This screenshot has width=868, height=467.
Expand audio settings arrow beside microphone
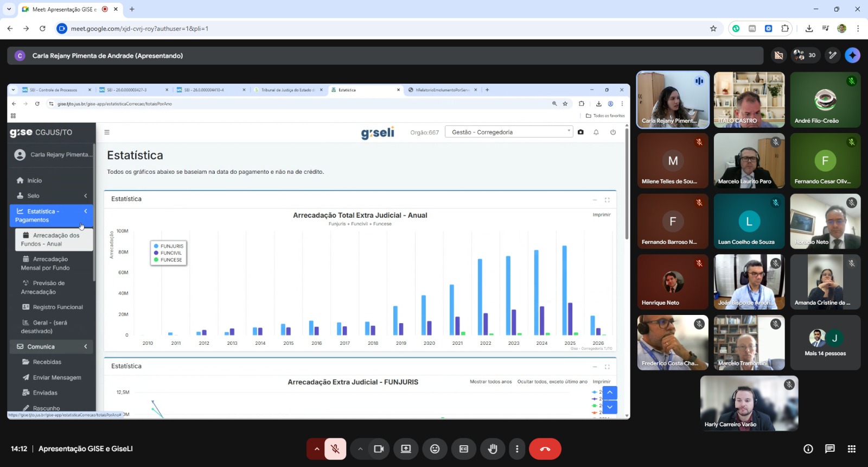(317, 449)
